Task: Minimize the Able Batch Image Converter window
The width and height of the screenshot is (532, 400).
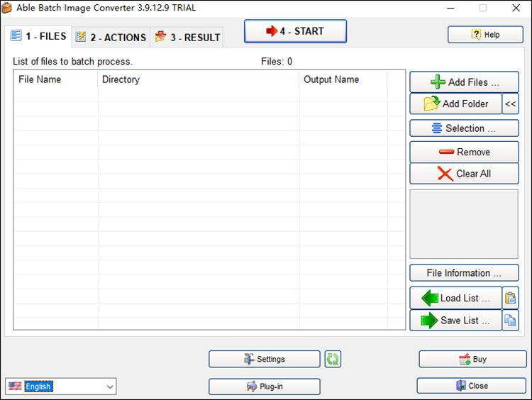Action: 450,8
